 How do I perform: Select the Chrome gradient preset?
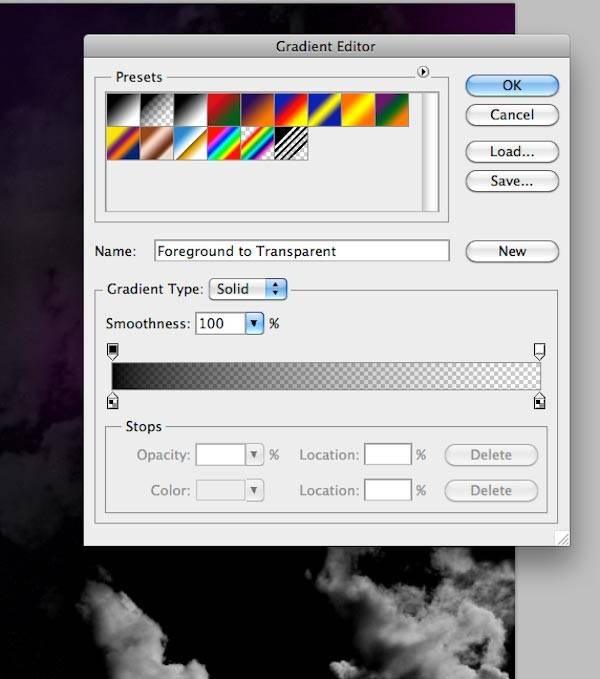coord(190,144)
